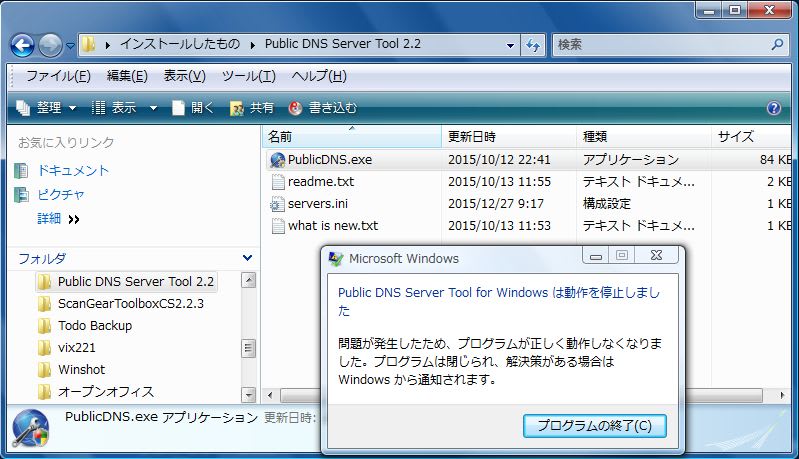Screen dimensions: 799x459
Task: Select the what is new.txt file
Action: [x=333, y=226]
